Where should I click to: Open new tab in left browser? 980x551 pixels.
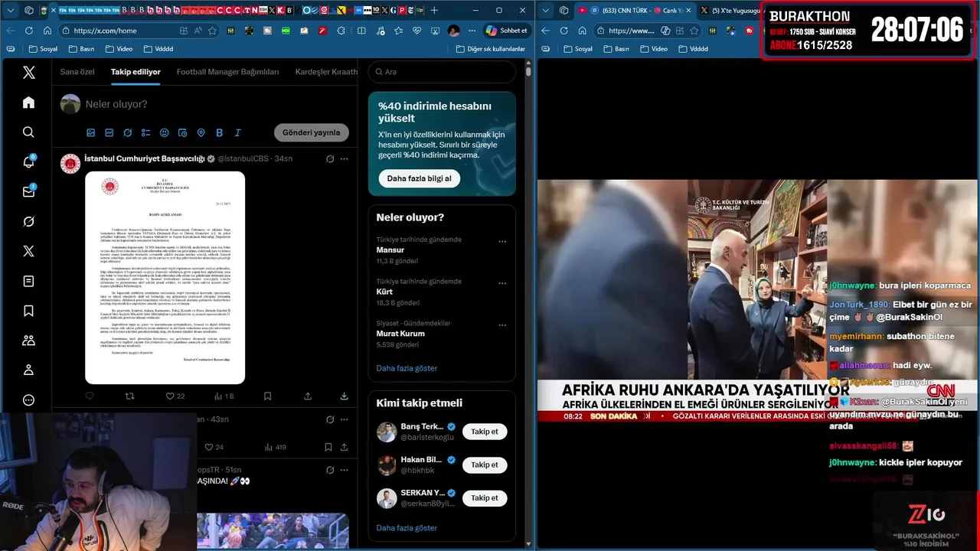[x=434, y=10]
